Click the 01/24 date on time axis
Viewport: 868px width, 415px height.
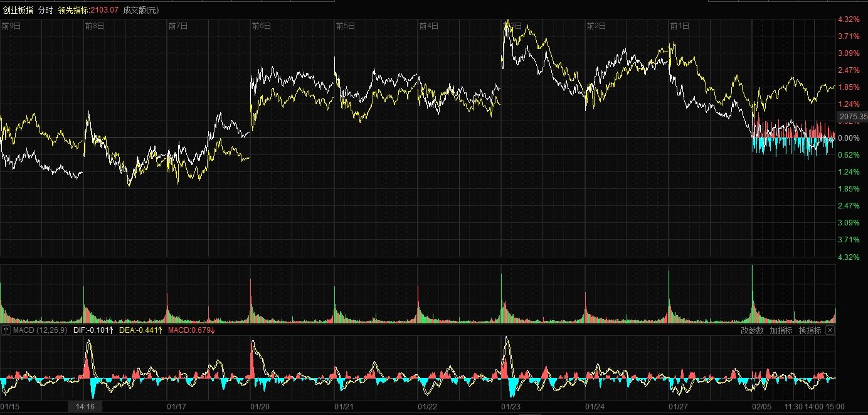(x=595, y=407)
